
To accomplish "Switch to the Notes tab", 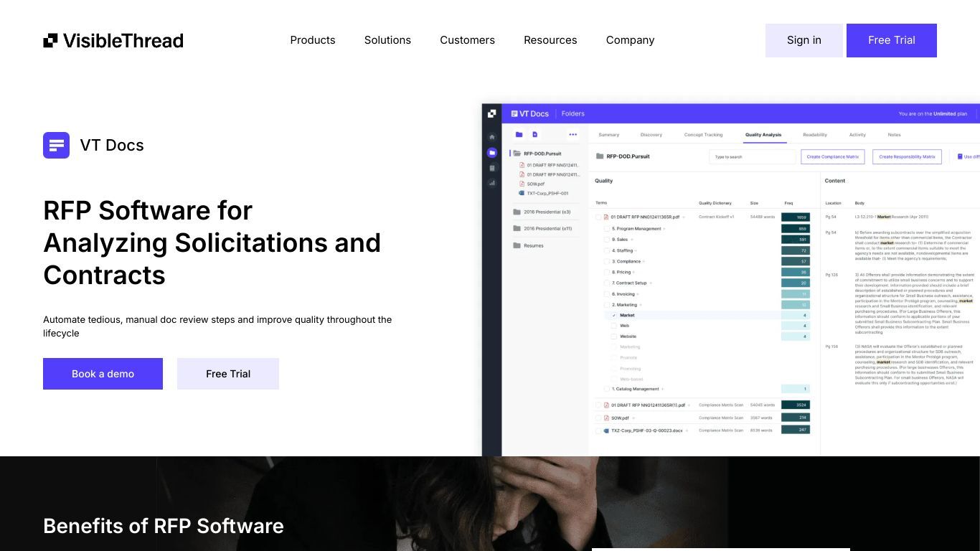I will coord(894,135).
